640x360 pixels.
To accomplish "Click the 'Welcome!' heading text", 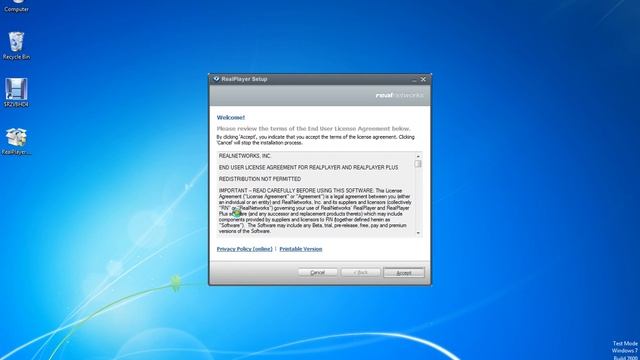I will point(231,118).
